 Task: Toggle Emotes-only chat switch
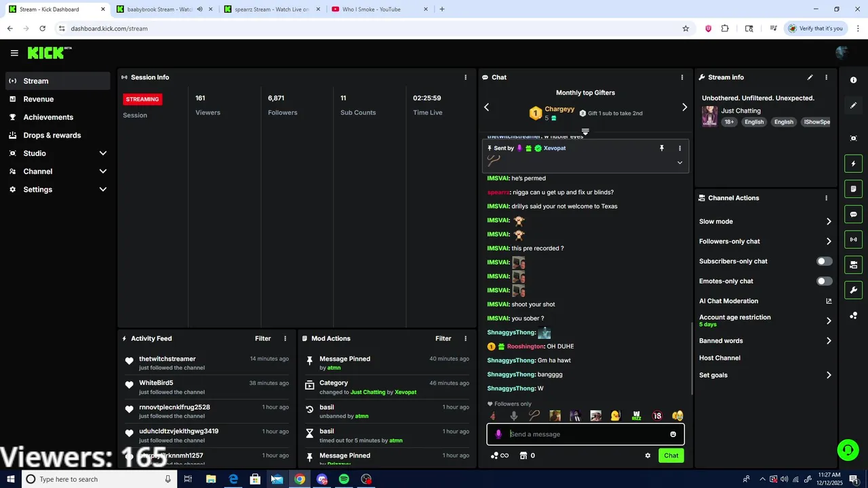(x=824, y=281)
